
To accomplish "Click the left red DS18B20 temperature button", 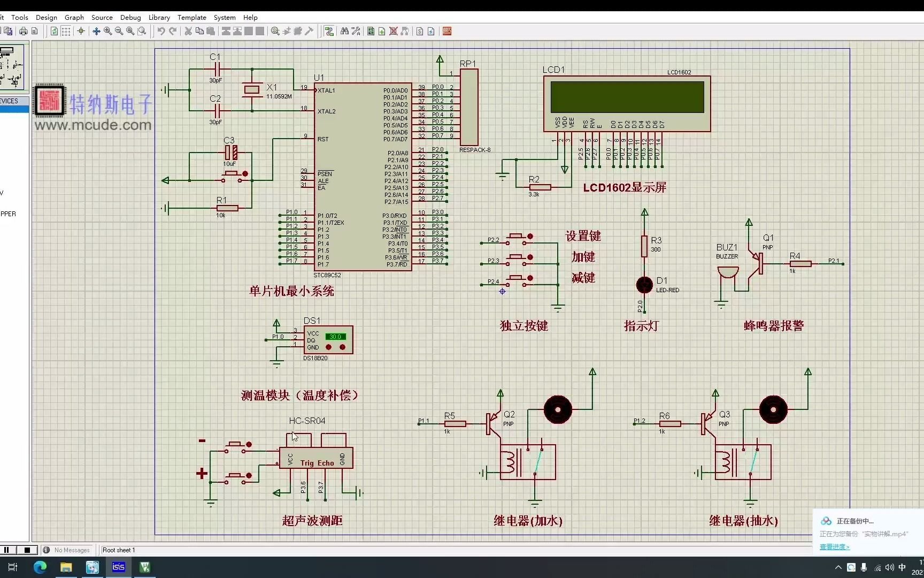I will pos(329,347).
